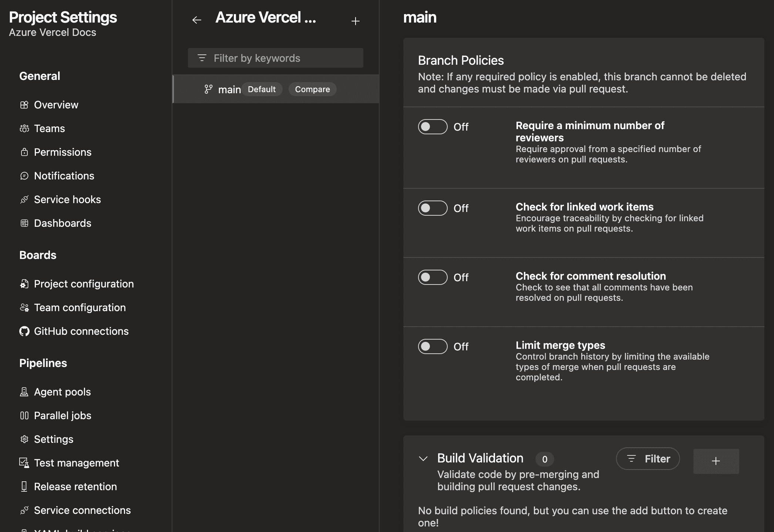The width and height of the screenshot is (774, 532).
Task: Open the Filter in Build Validation
Action: tap(647, 459)
